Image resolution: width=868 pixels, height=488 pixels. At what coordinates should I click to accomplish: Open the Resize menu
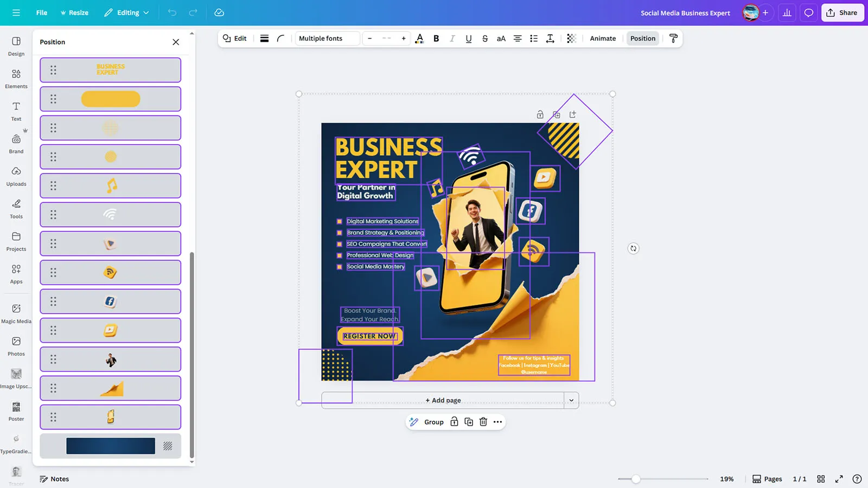coord(74,12)
